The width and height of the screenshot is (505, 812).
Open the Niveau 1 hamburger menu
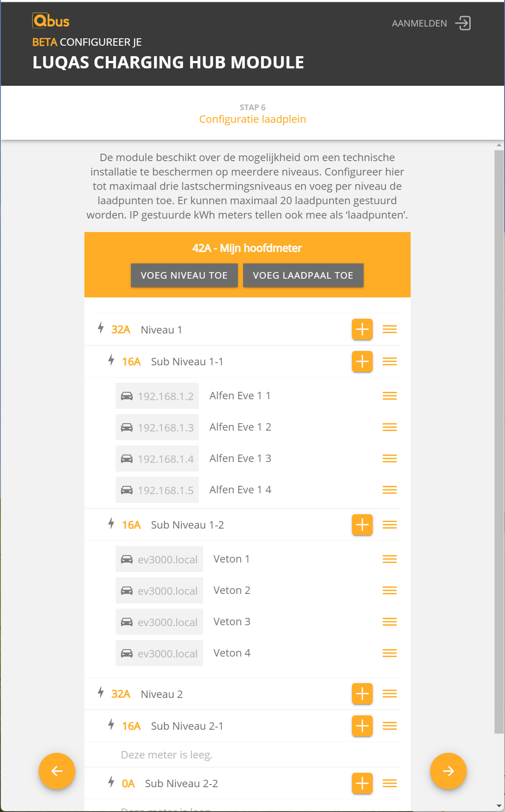(390, 329)
